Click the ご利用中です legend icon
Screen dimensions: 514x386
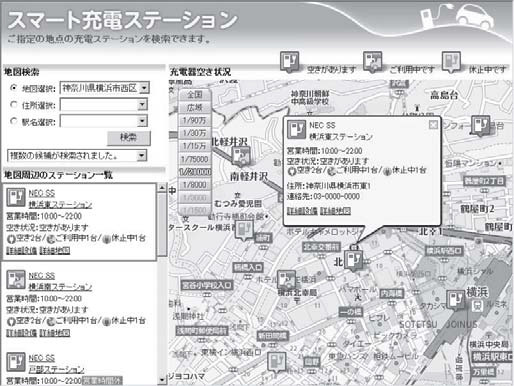[372, 62]
